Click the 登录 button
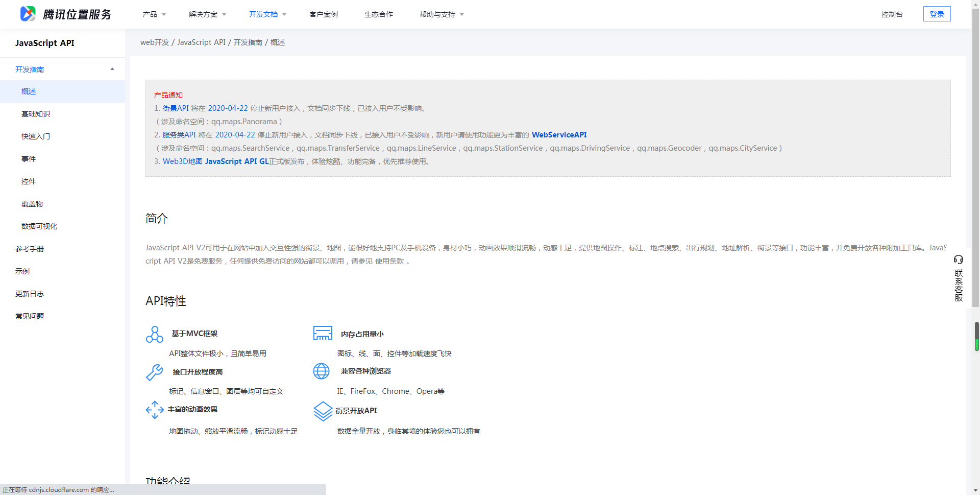The width and height of the screenshot is (980, 495). tap(937, 14)
